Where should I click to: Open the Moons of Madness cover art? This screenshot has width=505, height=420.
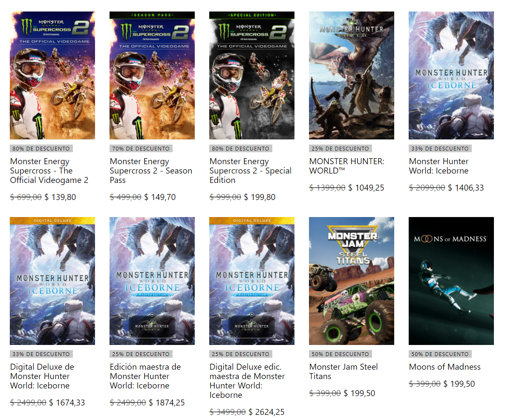coord(451,281)
